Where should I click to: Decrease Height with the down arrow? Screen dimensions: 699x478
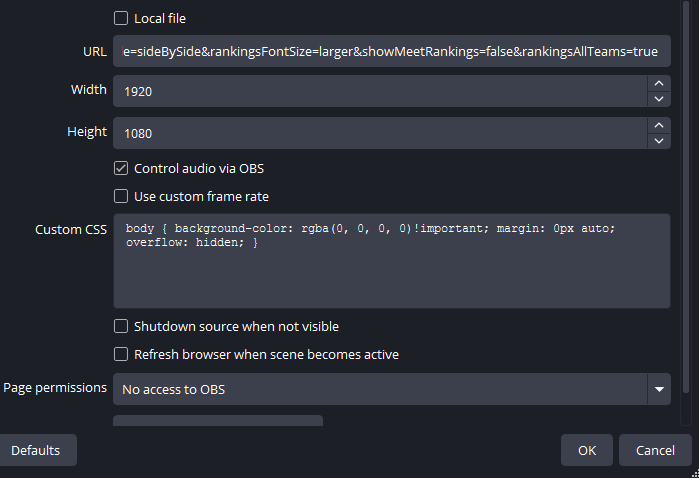coord(659,140)
